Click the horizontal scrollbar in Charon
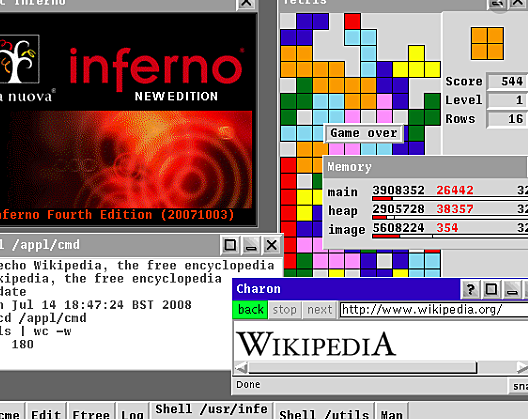 pyautogui.click(x=362, y=367)
